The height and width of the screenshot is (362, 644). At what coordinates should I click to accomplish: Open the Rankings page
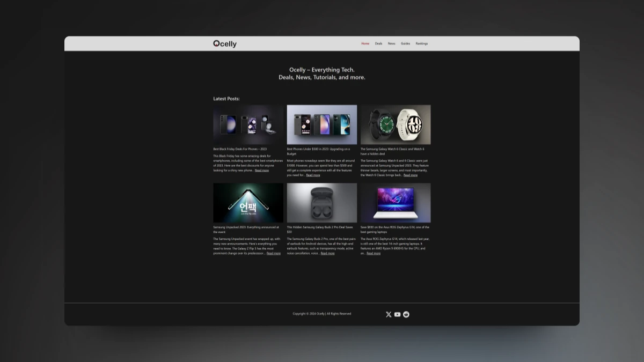pos(421,43)
